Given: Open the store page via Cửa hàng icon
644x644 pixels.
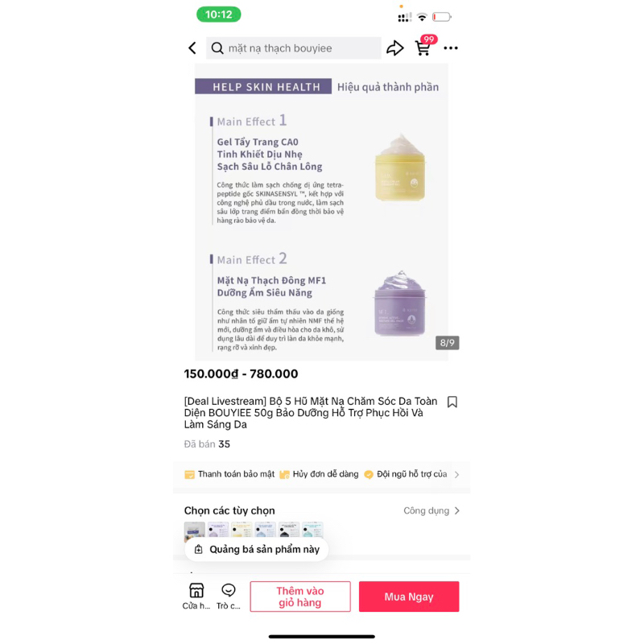Looking at the screenshot, I should coord(196,596).
